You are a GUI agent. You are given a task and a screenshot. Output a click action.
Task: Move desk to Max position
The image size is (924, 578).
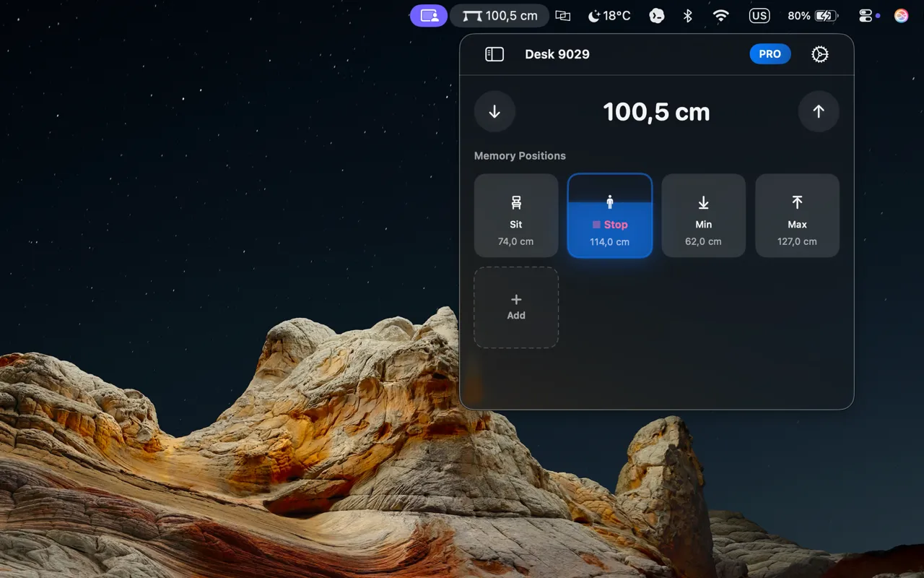(798, 215)
